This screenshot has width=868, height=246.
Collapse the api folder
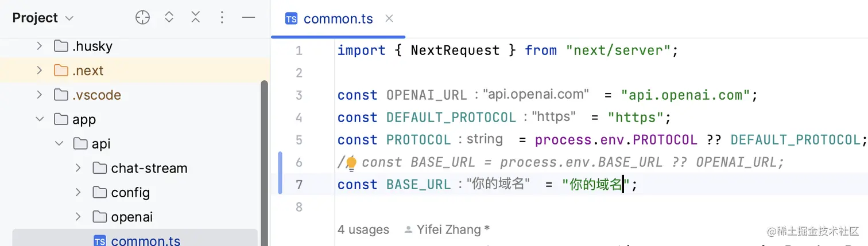point(59,143)
